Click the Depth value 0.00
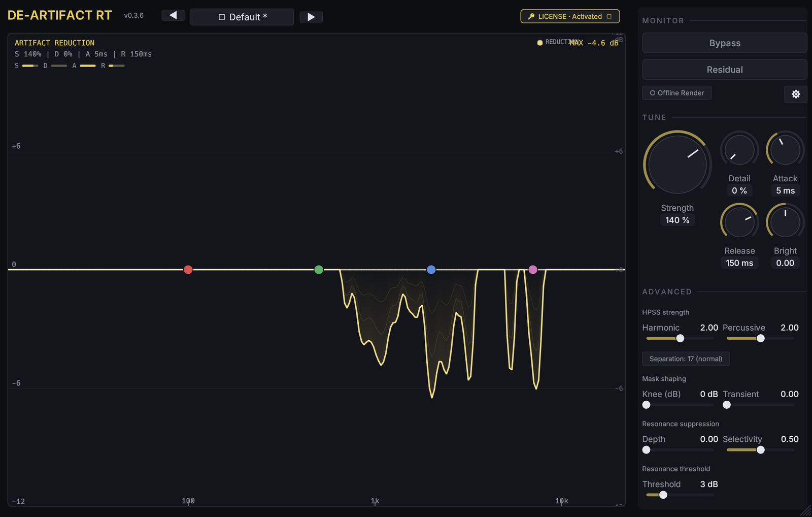This screenshot has width=812, height=517. (x=709, y=439)
